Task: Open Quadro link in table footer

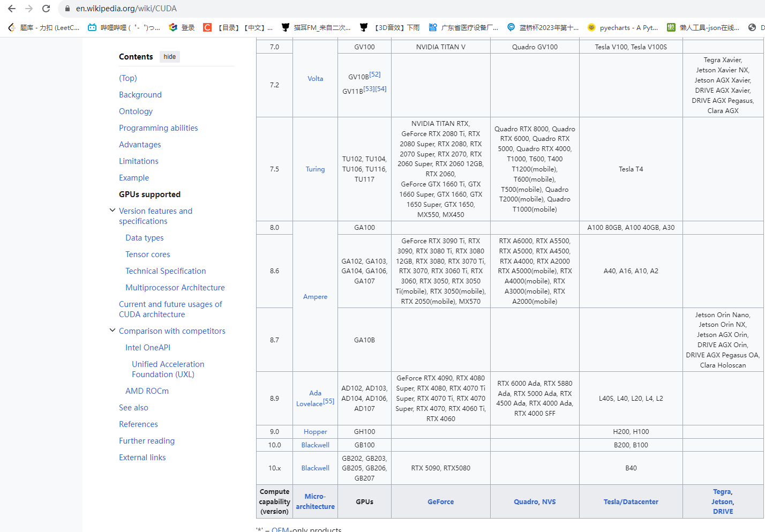Action: click(x=526, y=502)
